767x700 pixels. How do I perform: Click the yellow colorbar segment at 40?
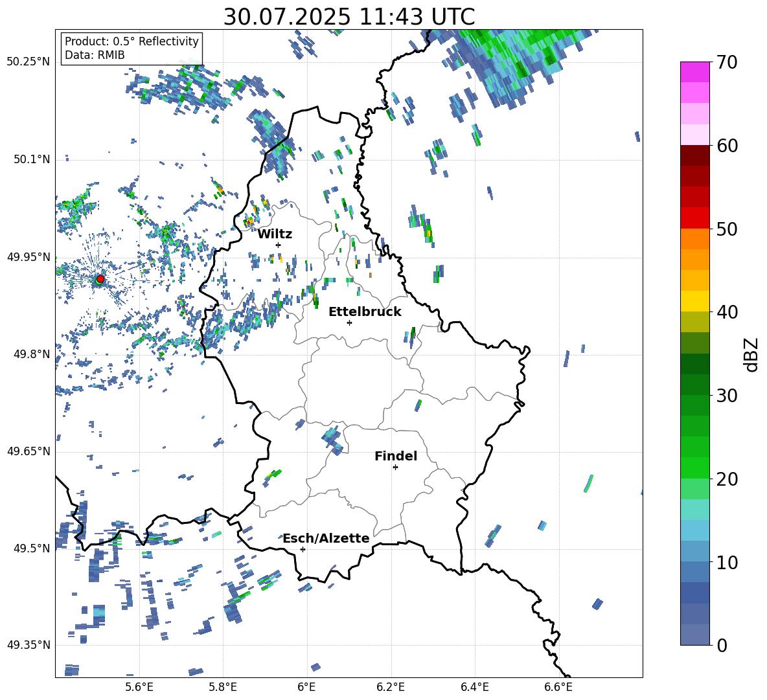coord(695,301)
